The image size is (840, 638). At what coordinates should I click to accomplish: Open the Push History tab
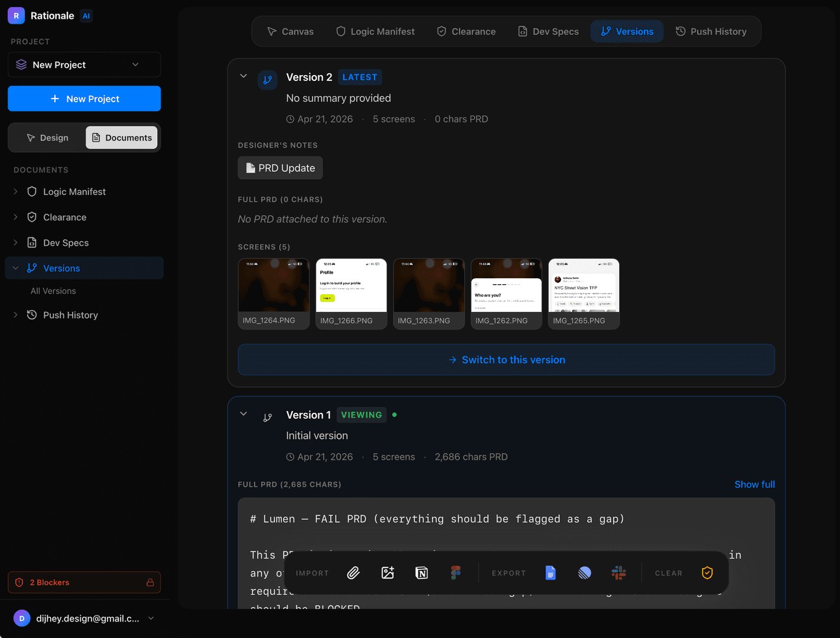(711, 31)
